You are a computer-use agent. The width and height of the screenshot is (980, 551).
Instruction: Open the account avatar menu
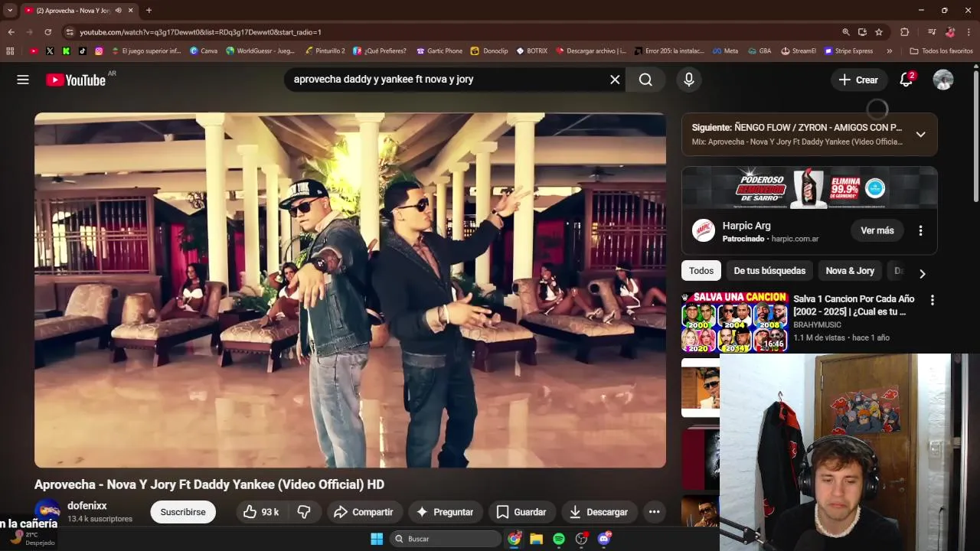pyautogui.click(x=943, y=80)
